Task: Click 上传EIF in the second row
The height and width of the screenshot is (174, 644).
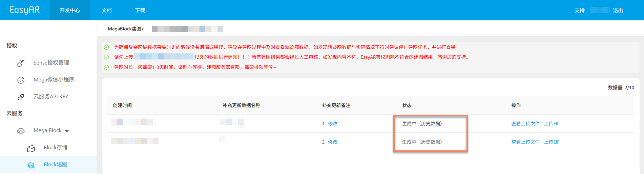Action: tap(552, 142)
